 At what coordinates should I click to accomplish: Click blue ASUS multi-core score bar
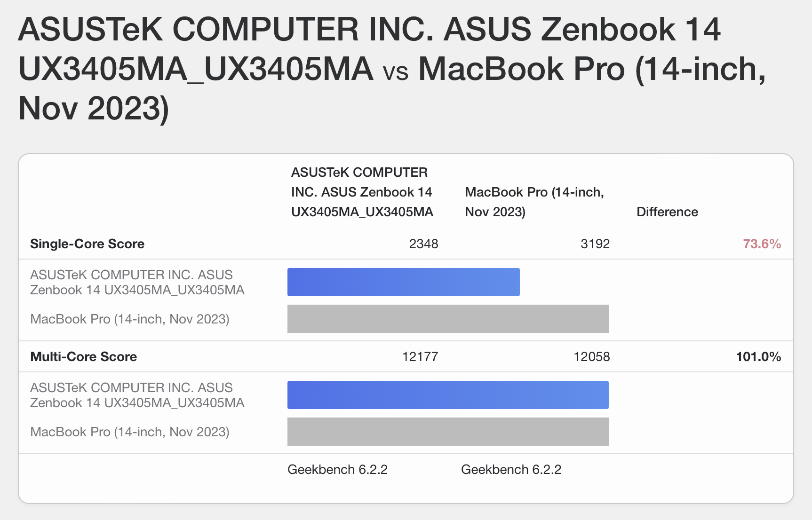pos(448,395)
